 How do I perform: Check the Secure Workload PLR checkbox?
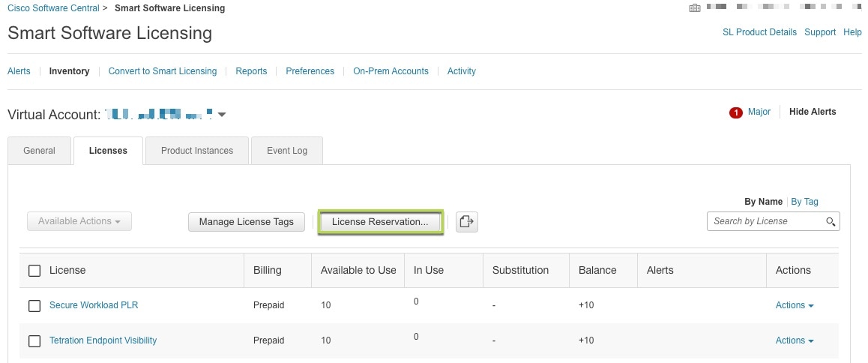point(34,305)
